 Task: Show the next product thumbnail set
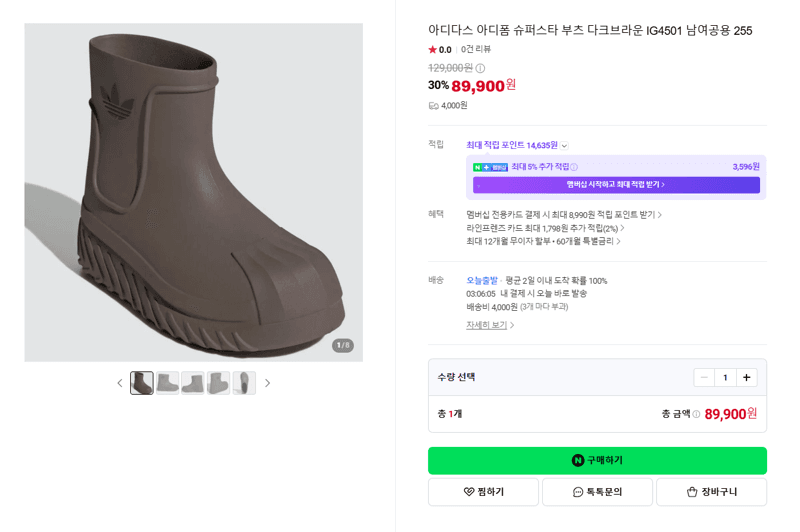coord(267,383)
